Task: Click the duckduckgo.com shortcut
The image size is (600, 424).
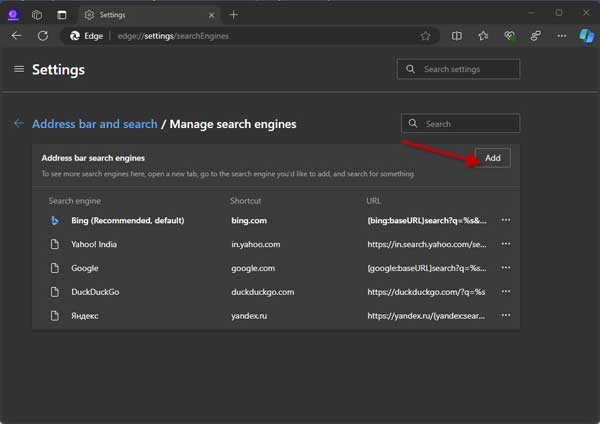Action: (x=262, y=292)
